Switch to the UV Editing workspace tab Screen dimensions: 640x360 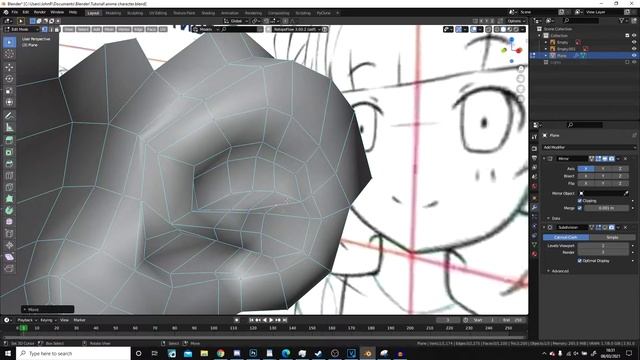coord(158,13)
